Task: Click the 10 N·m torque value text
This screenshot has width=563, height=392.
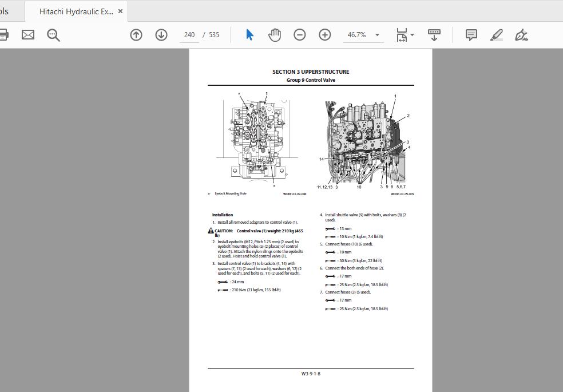Action: (361, 237)
